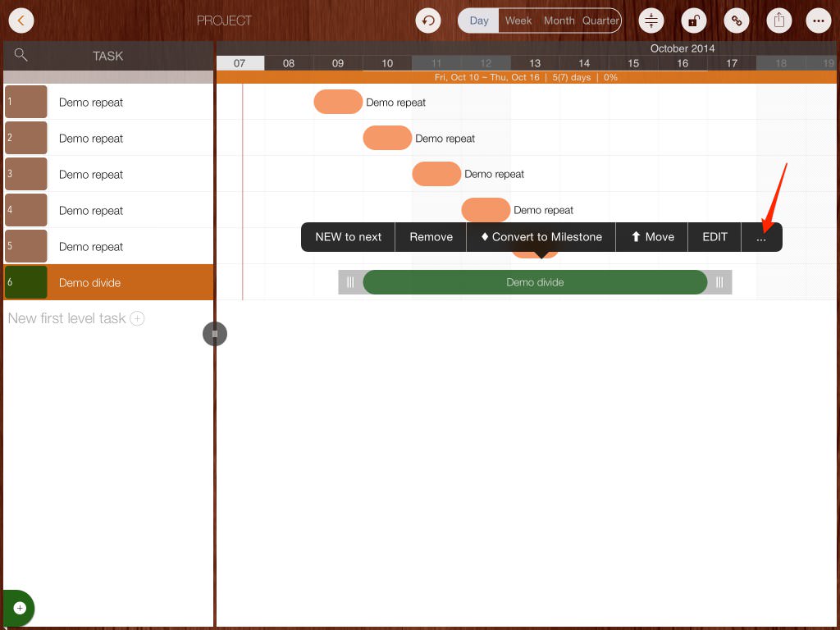This screenshot has height=630, width=840.
Task: Click the panel divider handle
Action: (214, 334)
